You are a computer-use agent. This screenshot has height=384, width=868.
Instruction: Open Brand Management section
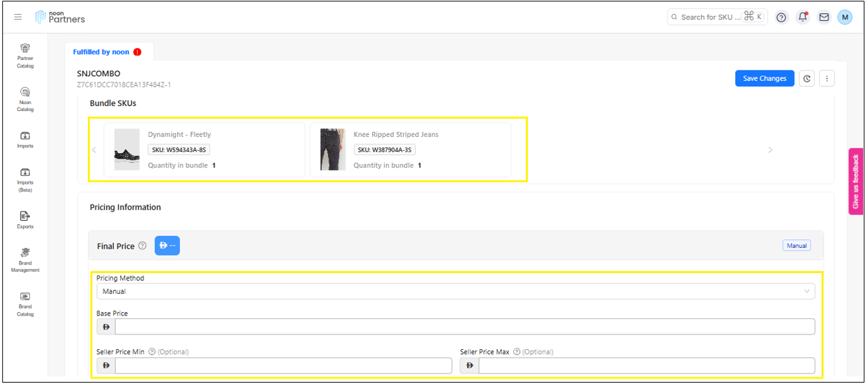point(25,258)
